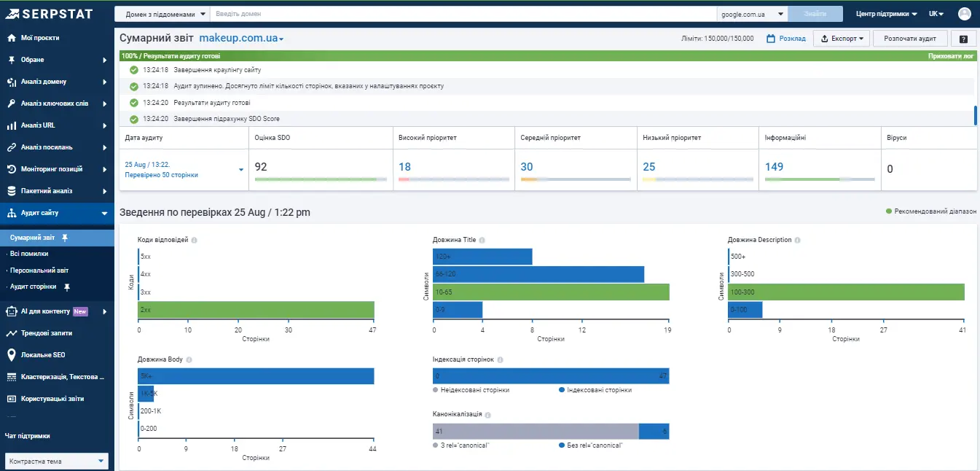
Task: Click Приховати лог link
Action: pyautogui.click(x=950, y=56)
